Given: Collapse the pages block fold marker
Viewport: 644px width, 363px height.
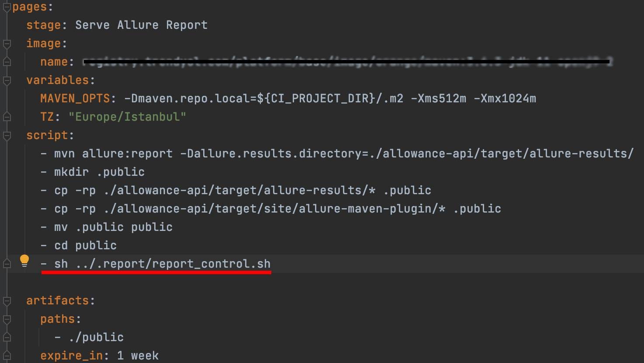Looking at the screenshot, I should tap(7, 7).
